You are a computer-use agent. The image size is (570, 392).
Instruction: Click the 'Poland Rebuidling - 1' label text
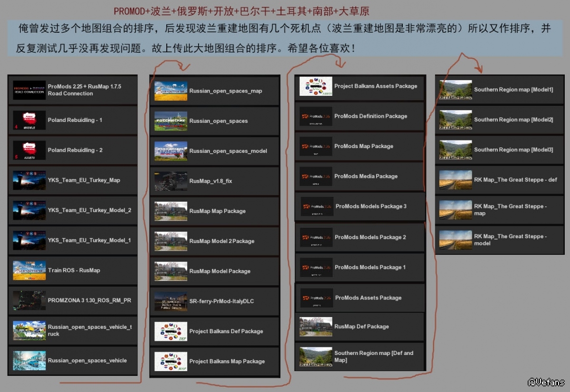[x=75, y=120]
